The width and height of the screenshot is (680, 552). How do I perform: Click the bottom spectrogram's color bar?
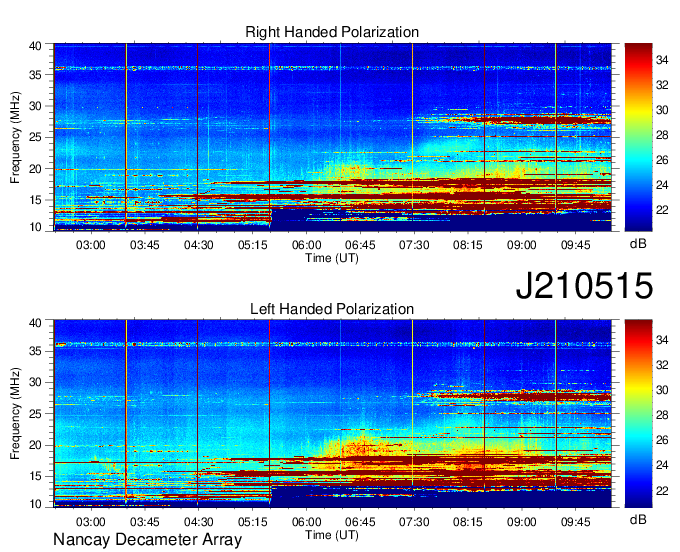click(x=638, y=414)
